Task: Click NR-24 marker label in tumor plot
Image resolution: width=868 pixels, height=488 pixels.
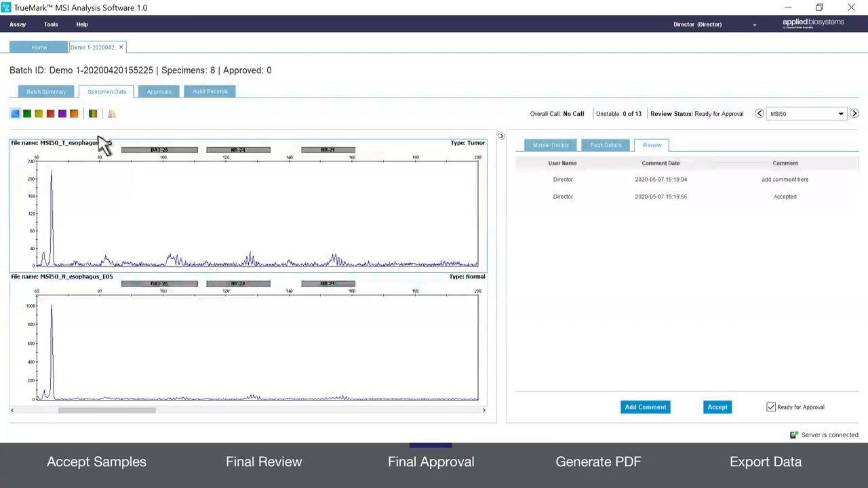Action: coord(238,150)
